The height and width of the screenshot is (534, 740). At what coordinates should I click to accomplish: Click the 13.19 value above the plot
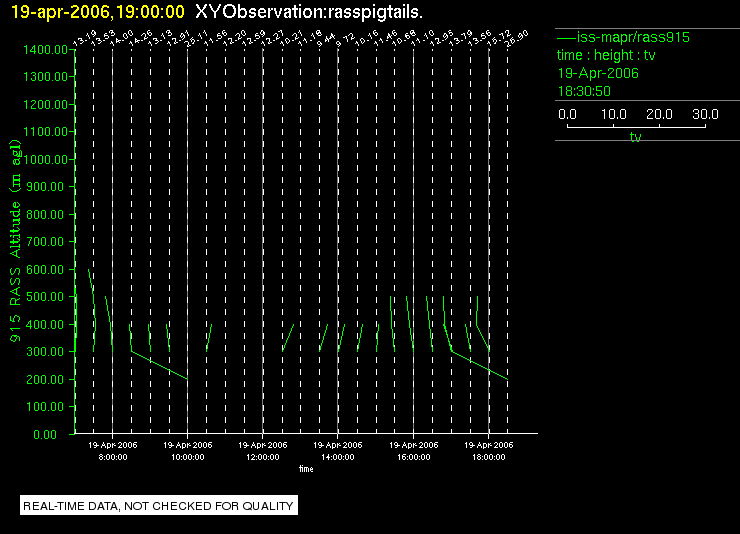click(85, 39)
